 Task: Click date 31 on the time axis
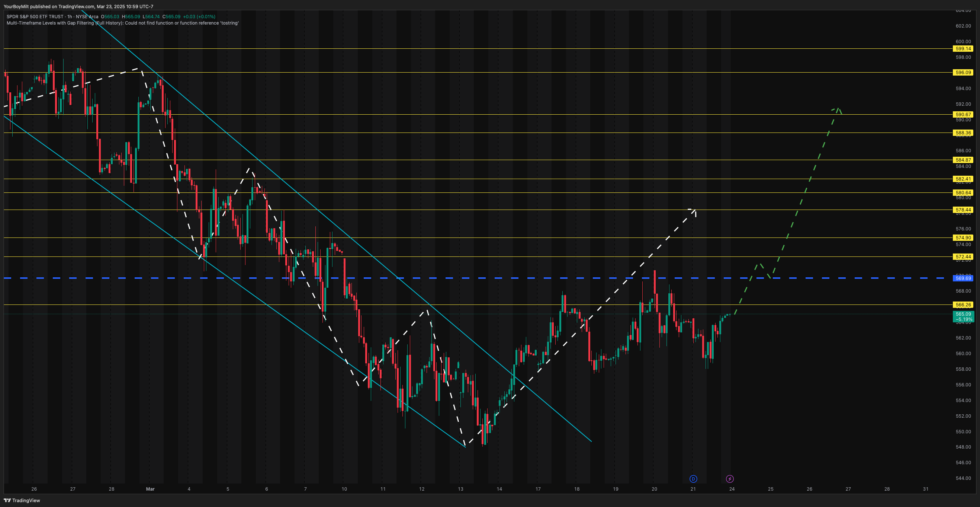pos(926,489)
